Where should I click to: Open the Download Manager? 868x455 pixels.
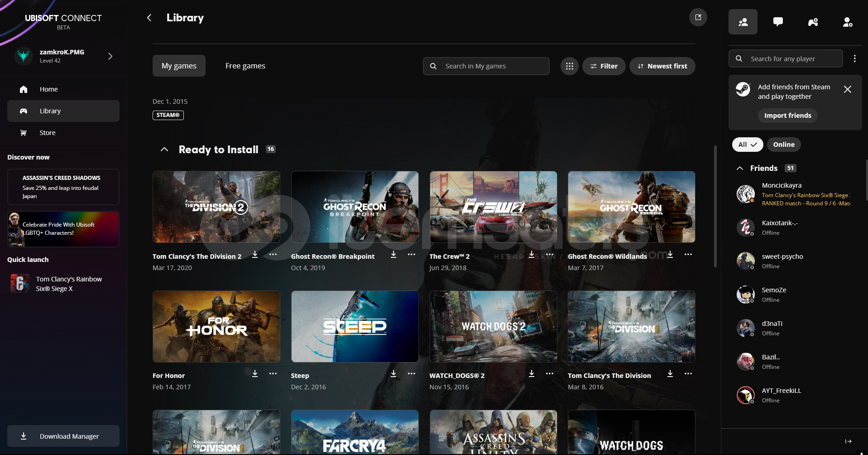(63, 436)
